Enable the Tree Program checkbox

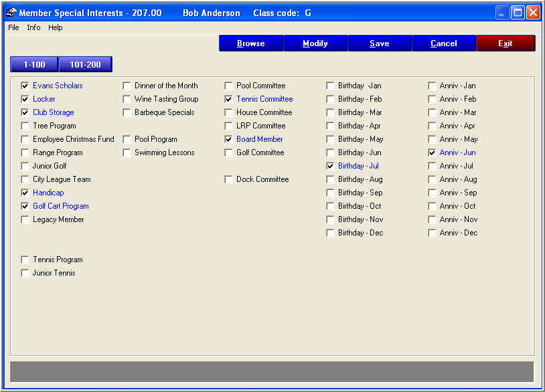click(25, 126)
